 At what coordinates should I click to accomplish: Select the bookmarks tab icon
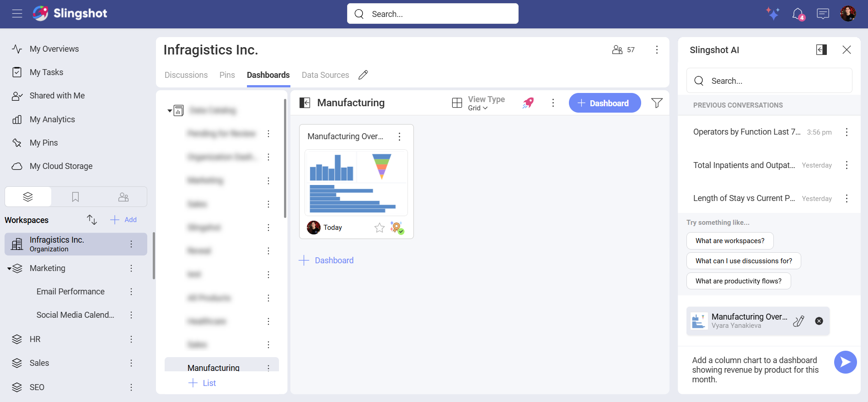(x=75, y=197)
